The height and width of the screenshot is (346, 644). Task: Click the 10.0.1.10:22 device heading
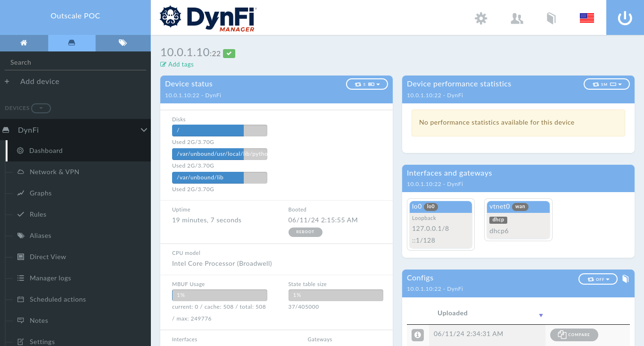190,52
